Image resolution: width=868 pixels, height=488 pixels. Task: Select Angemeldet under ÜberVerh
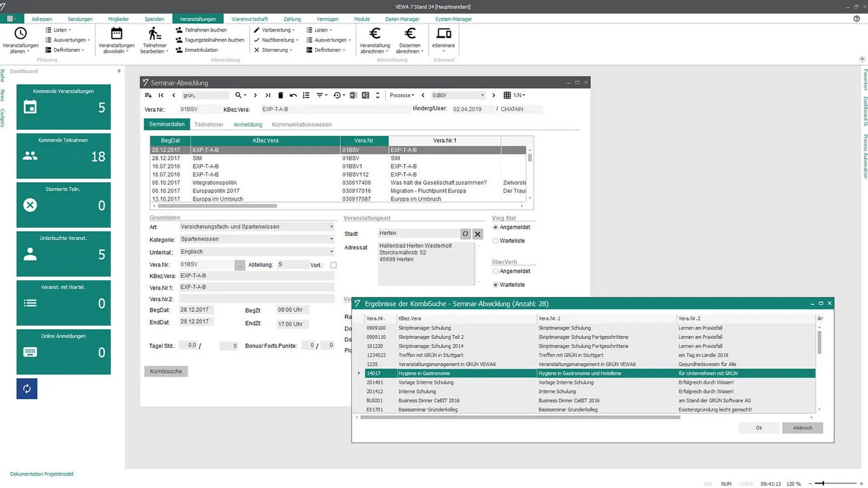point(496,271)
